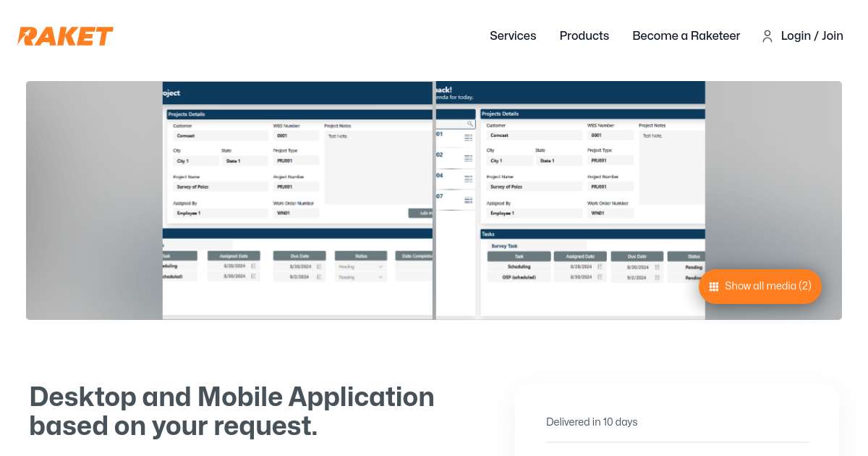The height and width of the screenshot is (456, 868).
Task: Click the hamburger icon beside project 01
Action: (468, 136)
